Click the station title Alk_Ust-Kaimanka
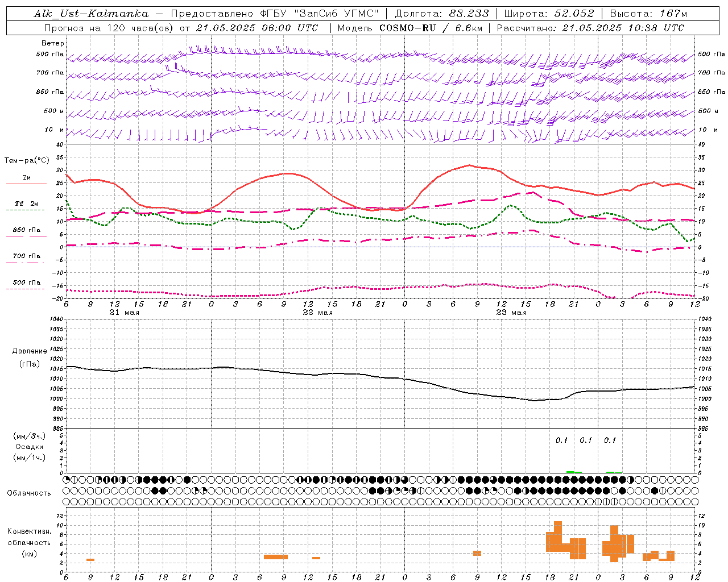The image size is (728, 582). pos(91,14)
